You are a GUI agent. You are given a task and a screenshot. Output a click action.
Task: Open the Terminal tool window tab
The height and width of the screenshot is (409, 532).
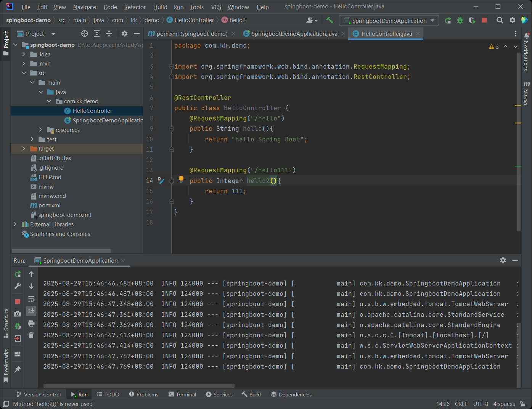click(x=182, y=395)
